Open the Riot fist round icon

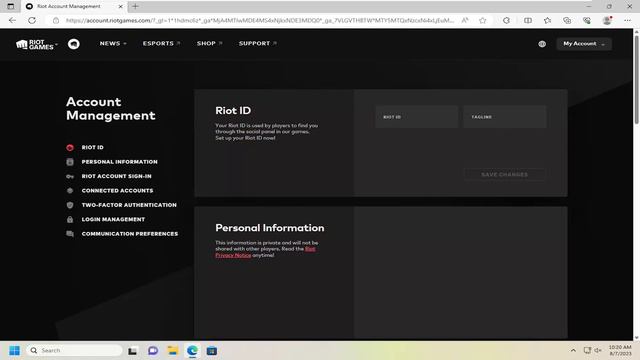point(74,44)
